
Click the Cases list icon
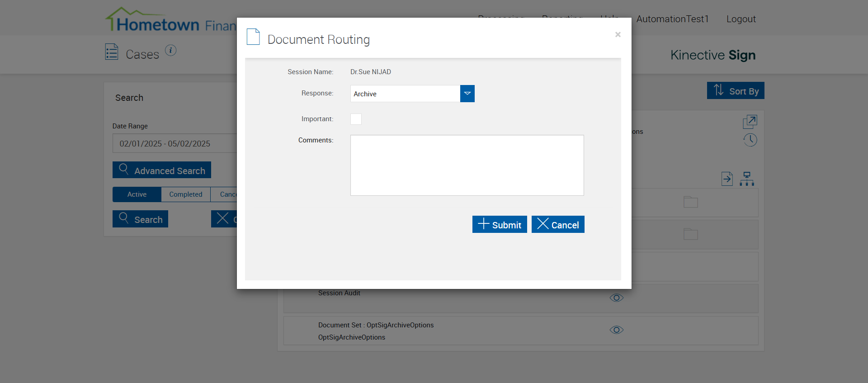tap(112, 52)
